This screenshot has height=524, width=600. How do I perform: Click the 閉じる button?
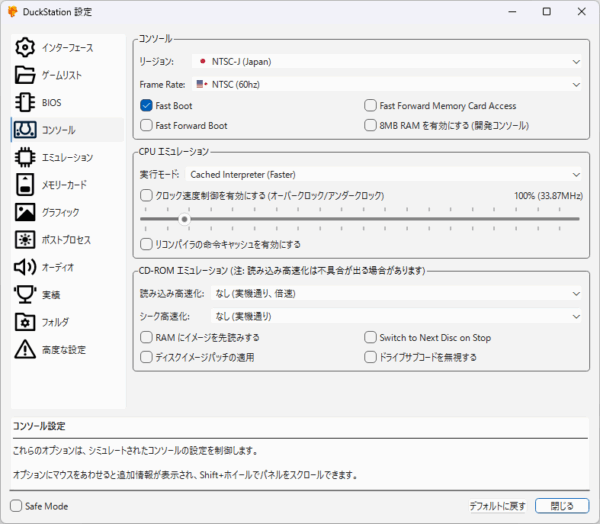[562, 506]
